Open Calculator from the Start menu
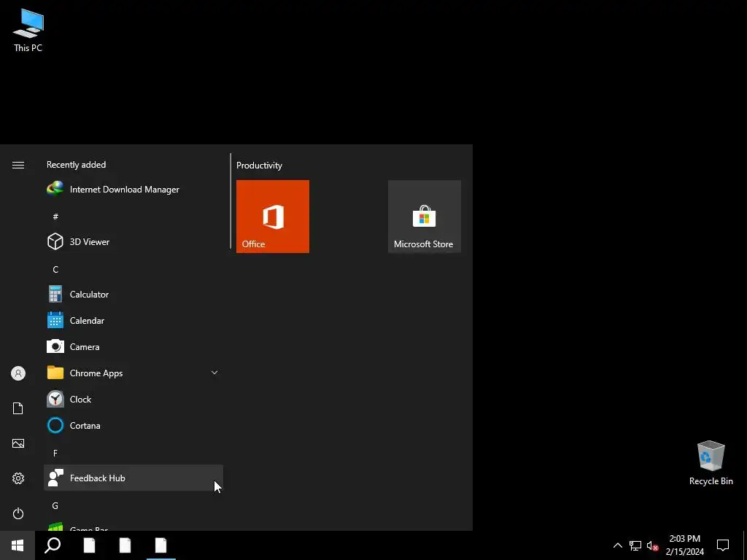 pyautogui.click(x=133, y=295)
